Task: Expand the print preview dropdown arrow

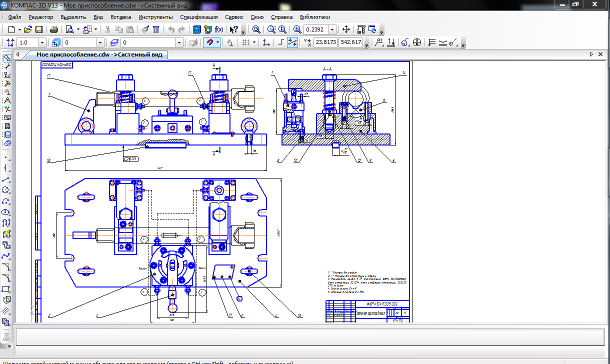Action: tap(78, 29)
